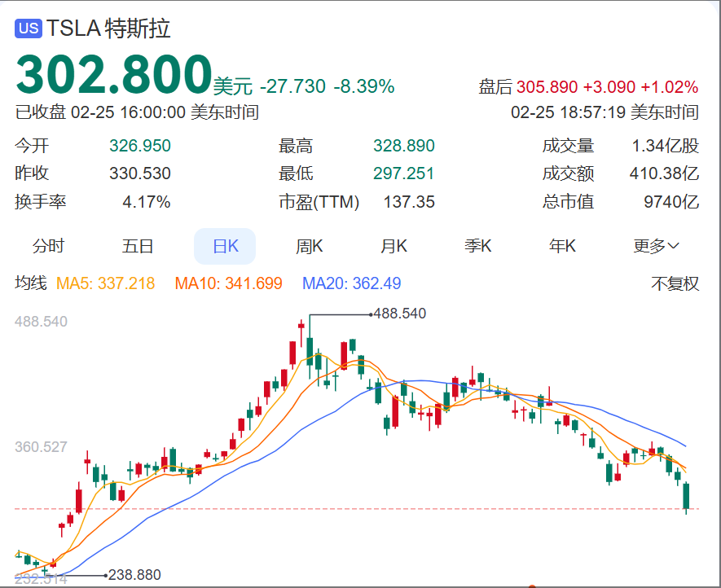
Task: Click the 238.880 low marker on chart
Action: [x=134, y=575]
